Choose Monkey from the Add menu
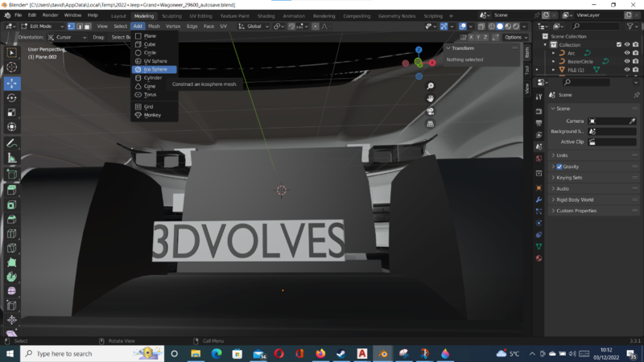The height and width of the screenshot is (362, 644). pyautogui.click(x=151, y=115)
